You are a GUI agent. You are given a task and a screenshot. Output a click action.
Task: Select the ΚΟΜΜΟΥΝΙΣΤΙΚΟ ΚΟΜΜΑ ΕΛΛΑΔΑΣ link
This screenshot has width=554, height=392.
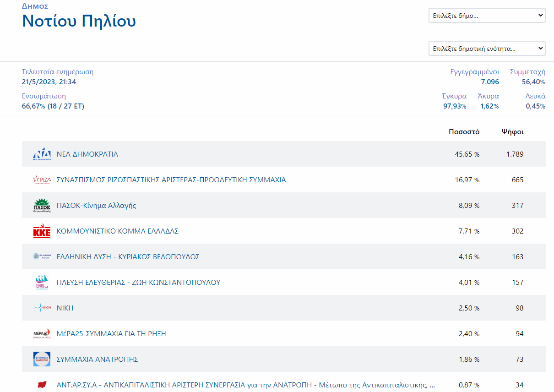pyautogui.click(x=117, y=231)
